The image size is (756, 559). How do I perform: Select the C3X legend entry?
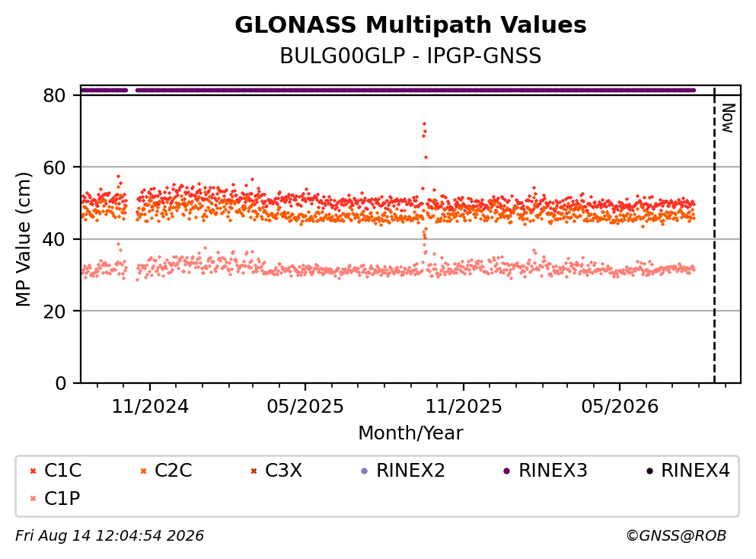coord(276,470)
